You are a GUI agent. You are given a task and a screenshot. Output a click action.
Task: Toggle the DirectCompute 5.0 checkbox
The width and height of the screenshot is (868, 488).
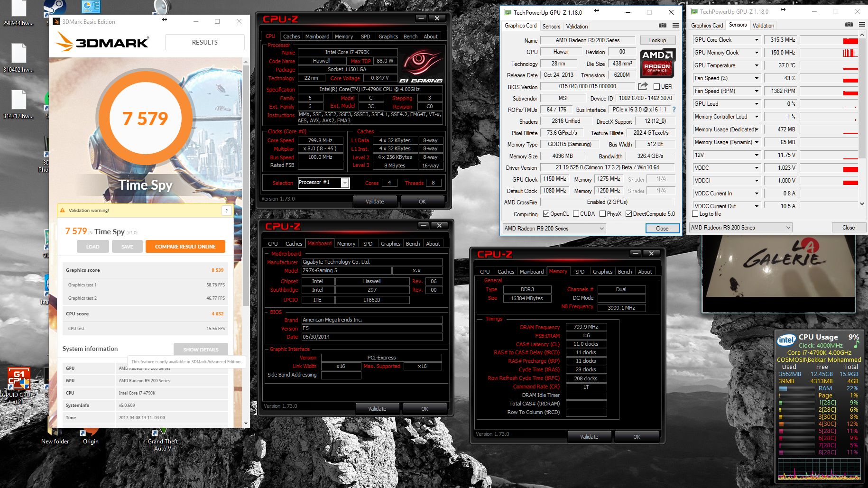(x=628, y=214)
